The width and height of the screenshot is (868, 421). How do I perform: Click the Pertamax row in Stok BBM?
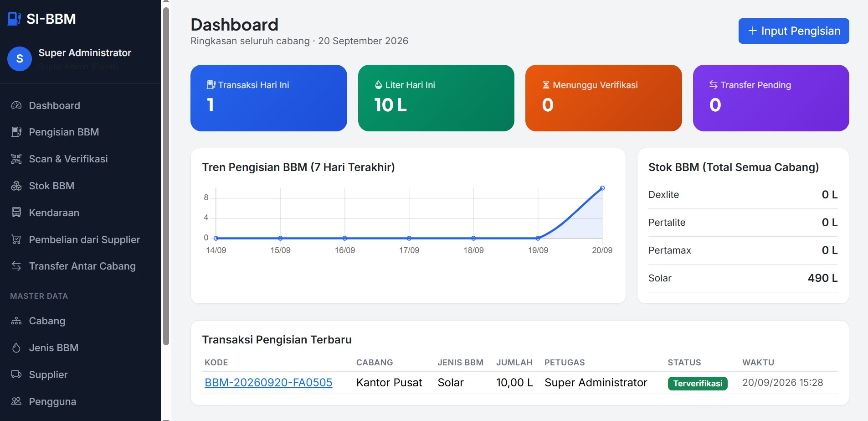743,250
